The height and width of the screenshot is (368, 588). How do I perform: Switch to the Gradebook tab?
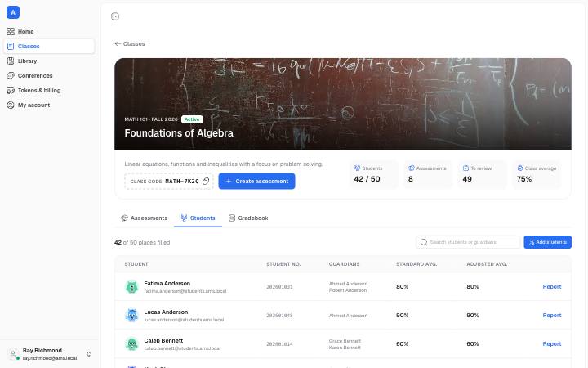click(x=248, y=218)
